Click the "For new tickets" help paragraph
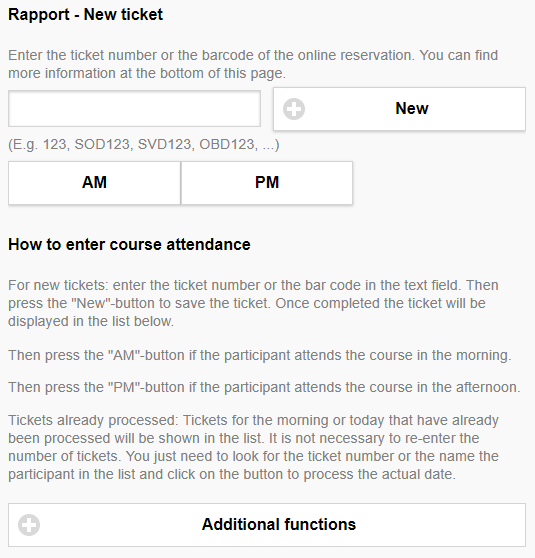The image size is (535, 558). click(x=253, y=303)
